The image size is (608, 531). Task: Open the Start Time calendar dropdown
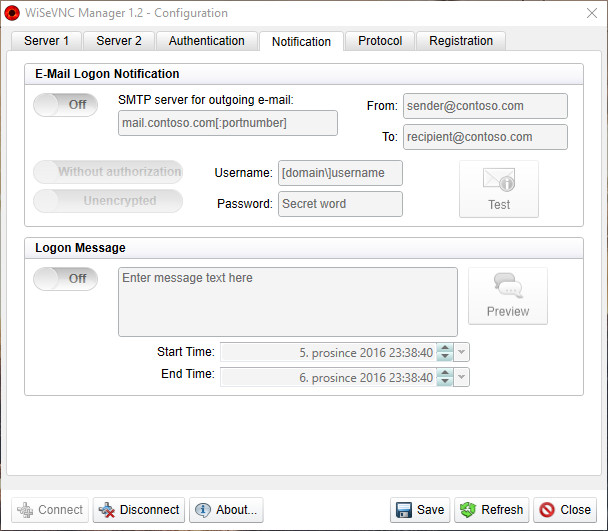(461, 352)
